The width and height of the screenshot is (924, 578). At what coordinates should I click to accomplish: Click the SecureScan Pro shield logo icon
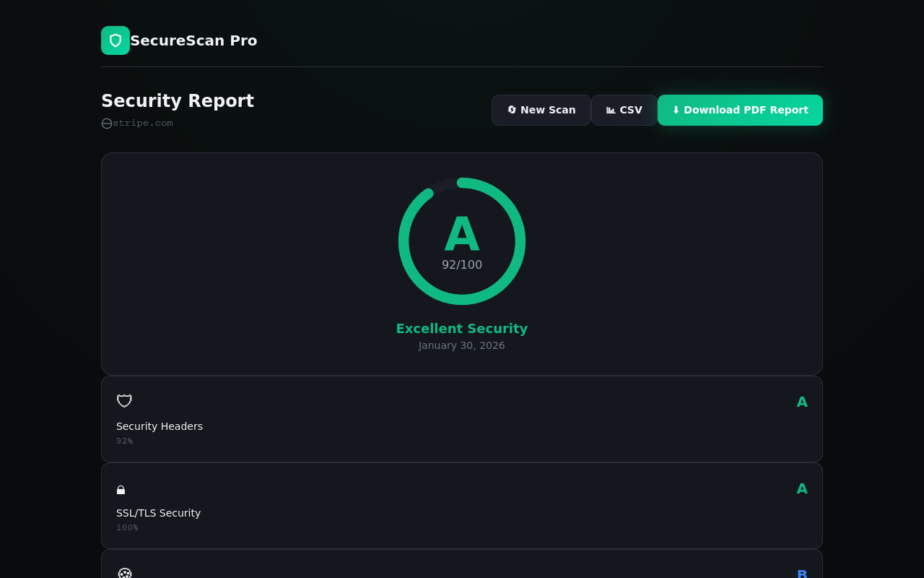[115, 40]
